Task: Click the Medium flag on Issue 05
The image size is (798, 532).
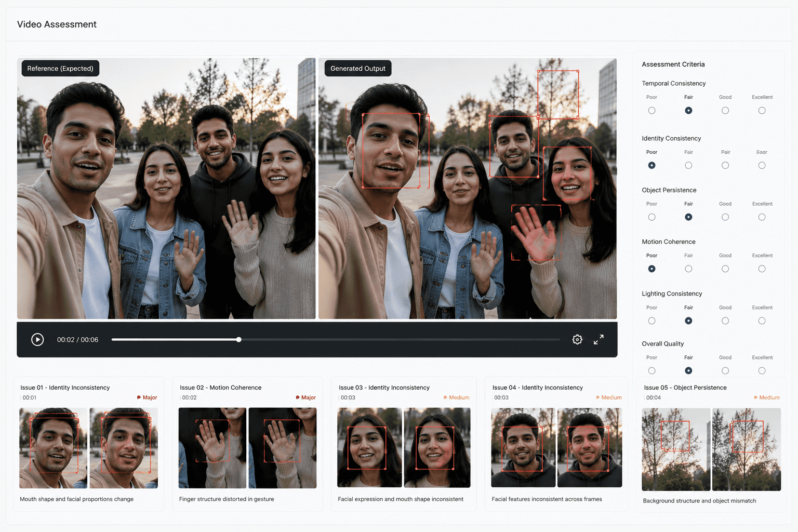Action: coord(767,397)
